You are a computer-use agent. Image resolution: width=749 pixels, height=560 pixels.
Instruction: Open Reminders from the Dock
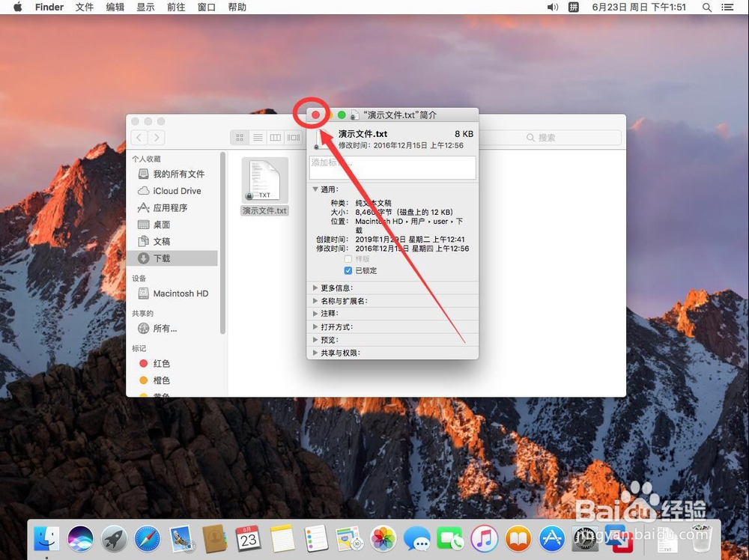point(316,538)
